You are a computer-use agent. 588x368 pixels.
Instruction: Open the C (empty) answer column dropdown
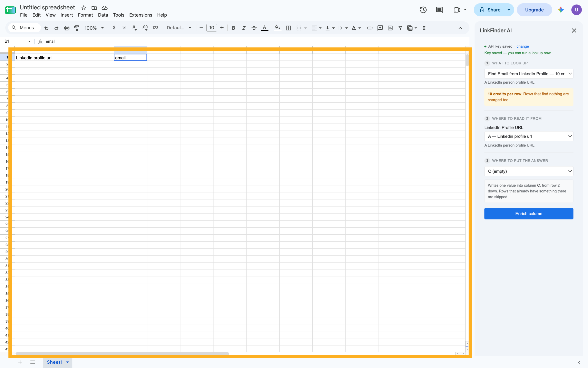tap(529, 171)
